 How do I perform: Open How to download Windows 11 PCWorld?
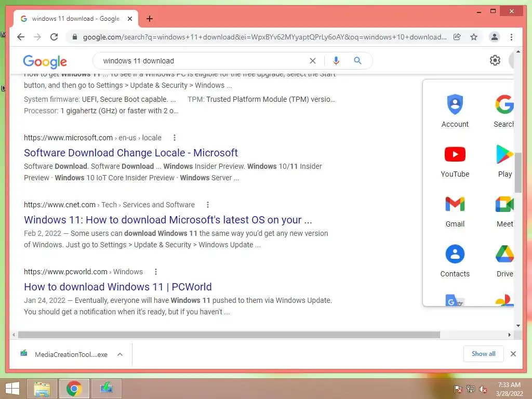118,287
